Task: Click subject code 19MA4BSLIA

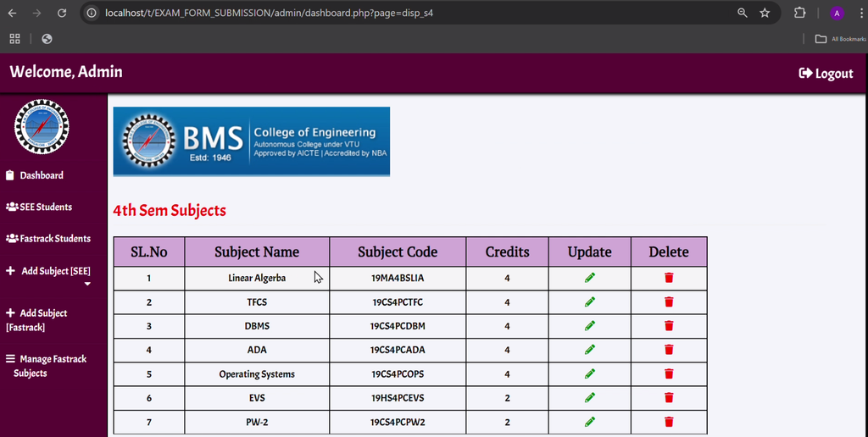Action: [398, 279]
